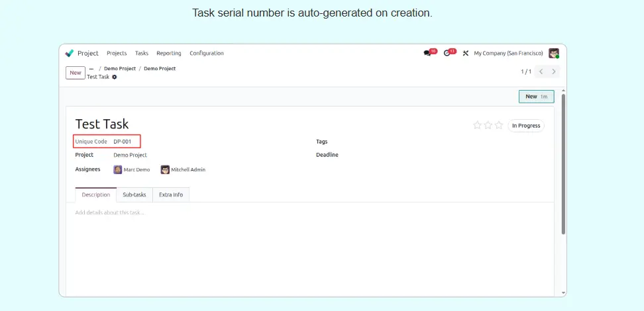644x311 pixels.
Task: Click the New button near breadcrumb
Action: (x=76, y=73)
